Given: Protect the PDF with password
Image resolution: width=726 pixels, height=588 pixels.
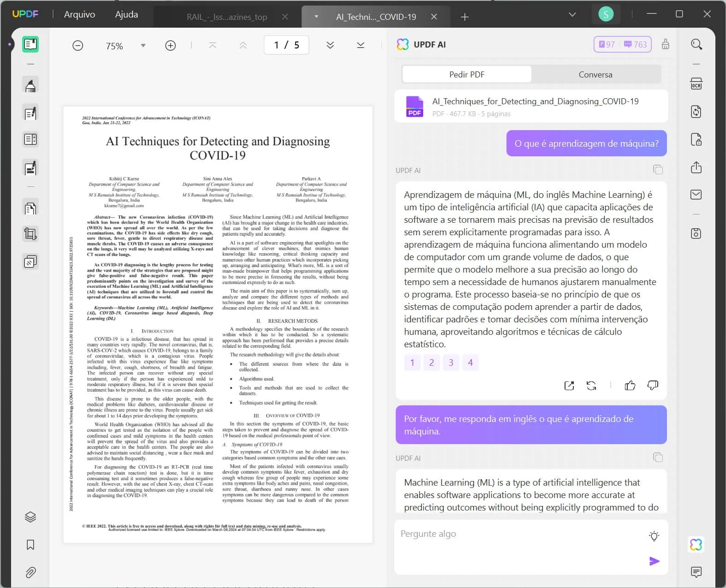Looking at the screenshot, I should click(x=696, y=139).
